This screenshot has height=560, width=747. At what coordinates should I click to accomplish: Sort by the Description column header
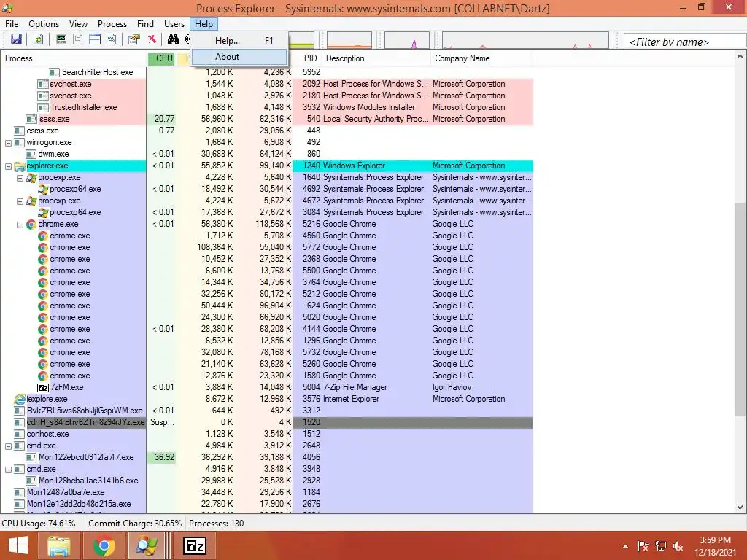(x=376, y=58)
